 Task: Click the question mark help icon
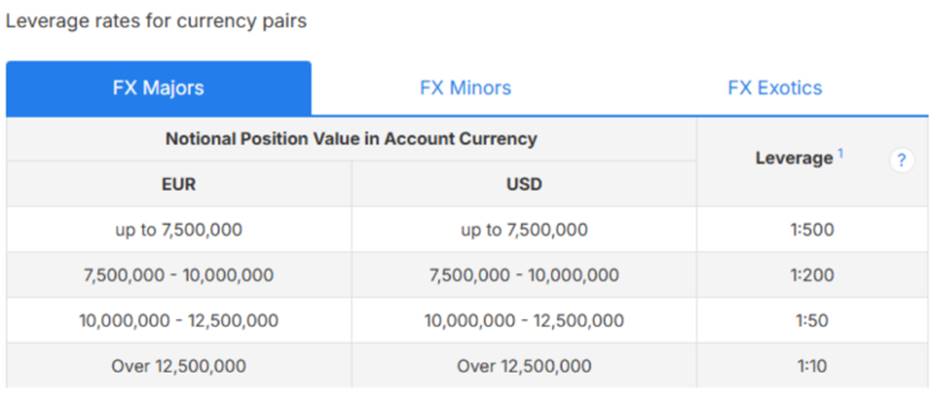[901, 161]
